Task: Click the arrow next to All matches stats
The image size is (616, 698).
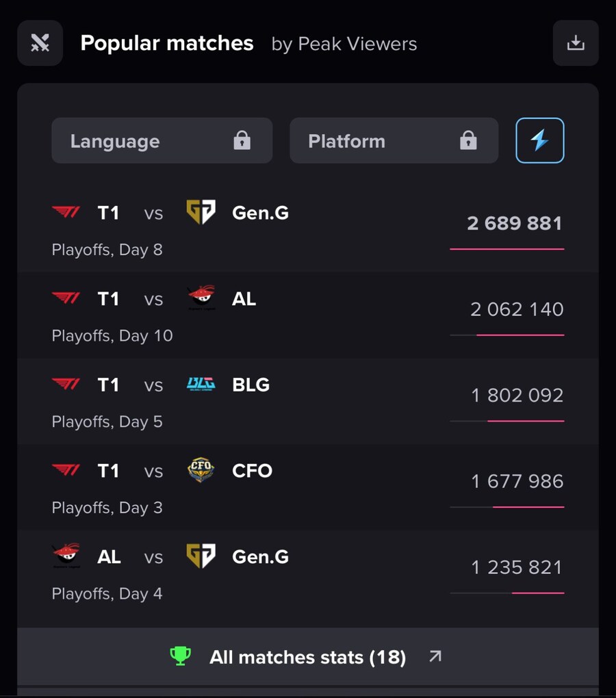Action: 435,656
